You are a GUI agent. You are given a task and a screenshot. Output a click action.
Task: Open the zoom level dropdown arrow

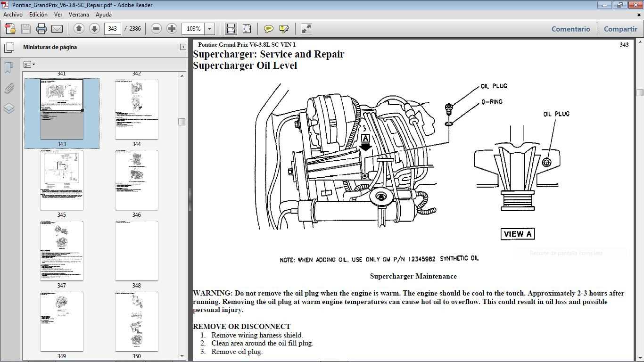coord(209,29)
